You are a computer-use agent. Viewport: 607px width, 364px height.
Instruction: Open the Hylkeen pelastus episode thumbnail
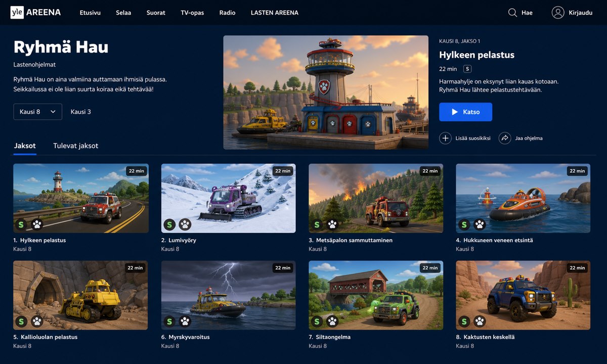[81, 198]
